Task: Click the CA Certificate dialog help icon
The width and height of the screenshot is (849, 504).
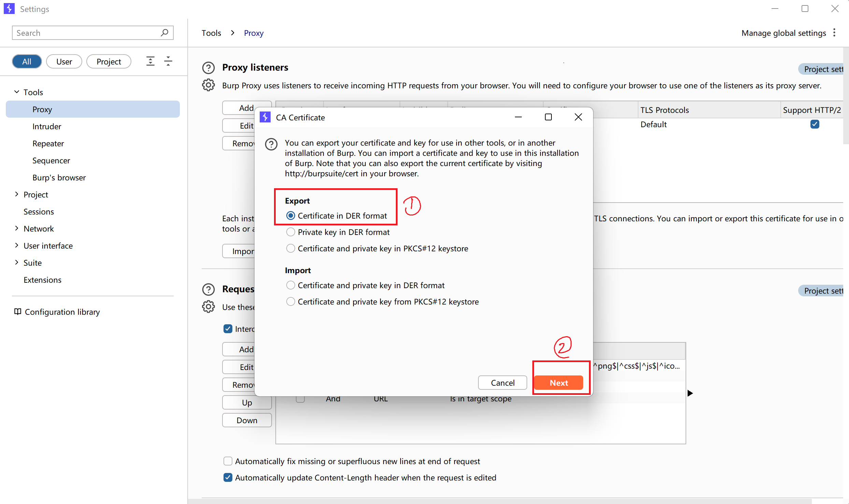Action: click(271, 144)
